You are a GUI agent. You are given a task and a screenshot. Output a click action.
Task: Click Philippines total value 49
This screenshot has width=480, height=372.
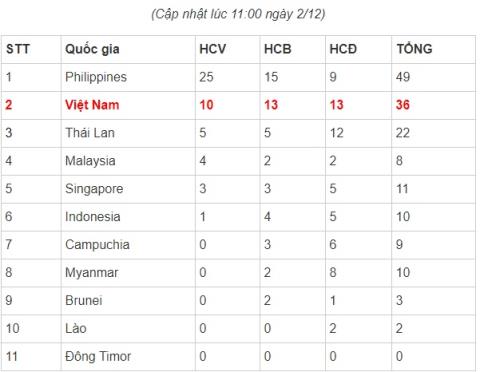(x=403, y=77)
